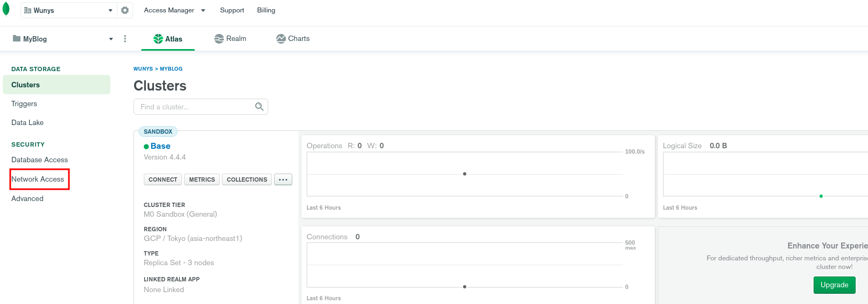Open Network Access in the sidebar
This screenshot has height=304, width=868.
[38, 179]
